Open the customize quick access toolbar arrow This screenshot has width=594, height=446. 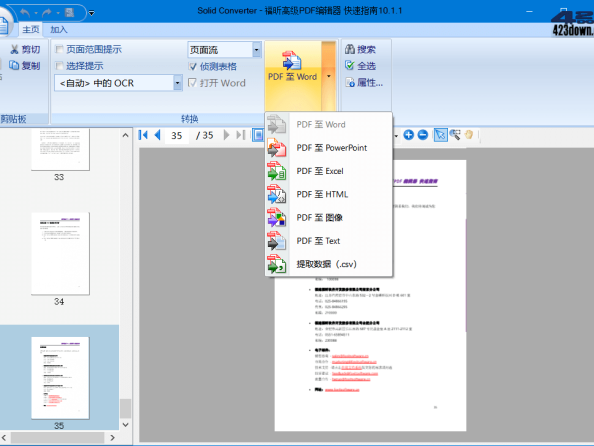coord(91,13)
